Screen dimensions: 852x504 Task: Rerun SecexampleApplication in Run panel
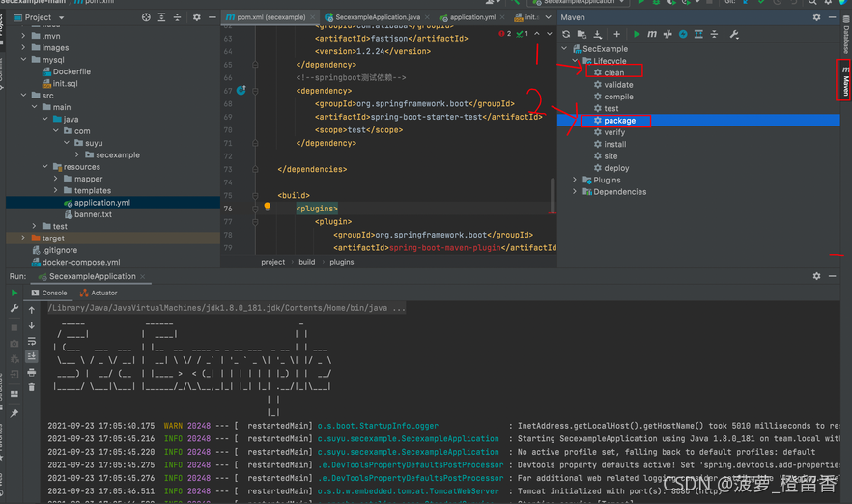point(14,293)
